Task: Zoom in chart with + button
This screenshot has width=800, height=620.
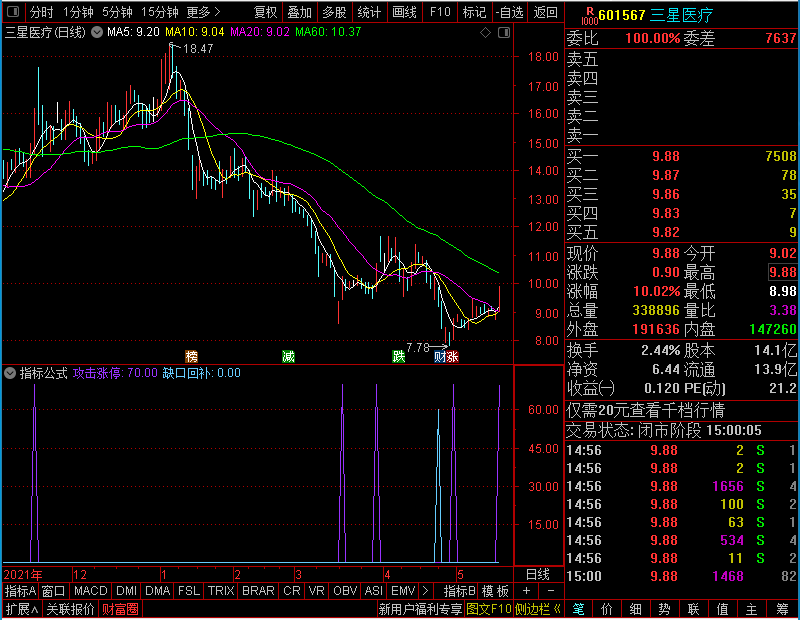Action: pyautogui.click(x=527, y=591)
